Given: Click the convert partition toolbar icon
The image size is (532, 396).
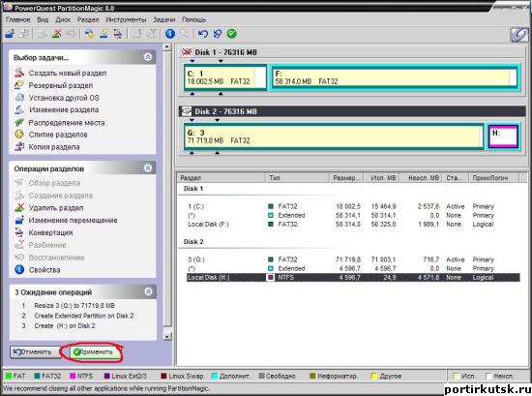Looking at the screenshot, I should (x=118, y=34).
